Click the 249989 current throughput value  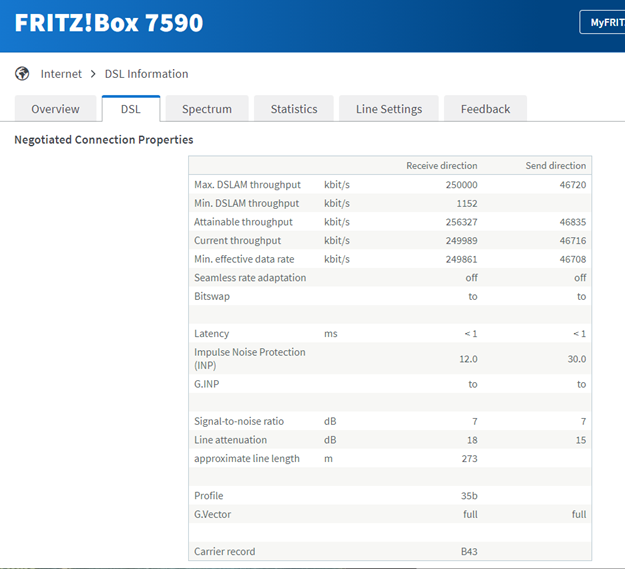(461, 241)
